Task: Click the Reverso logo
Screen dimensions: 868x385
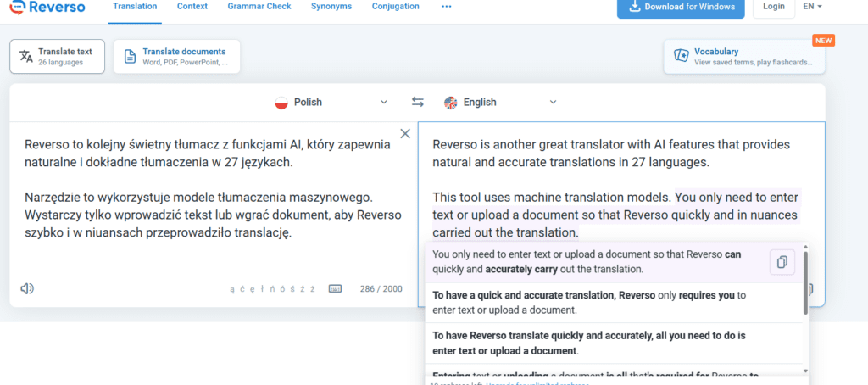Action: pos(49,8)
